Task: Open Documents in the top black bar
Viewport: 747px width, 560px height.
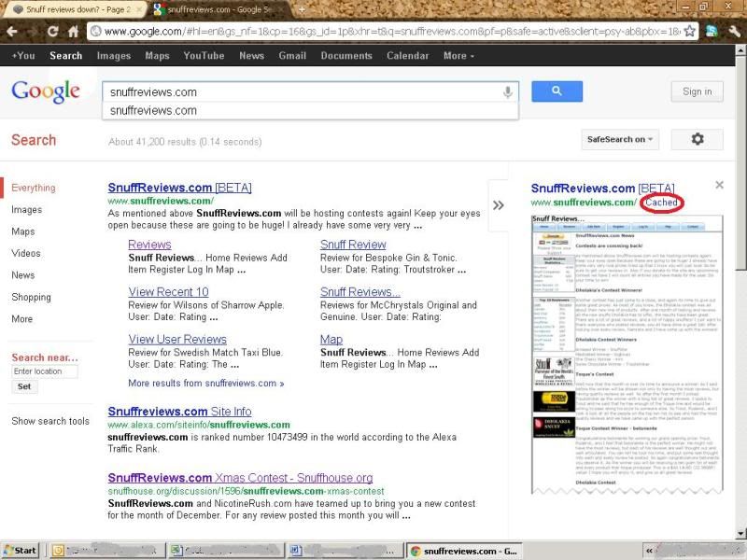Action: pos(345,56)
